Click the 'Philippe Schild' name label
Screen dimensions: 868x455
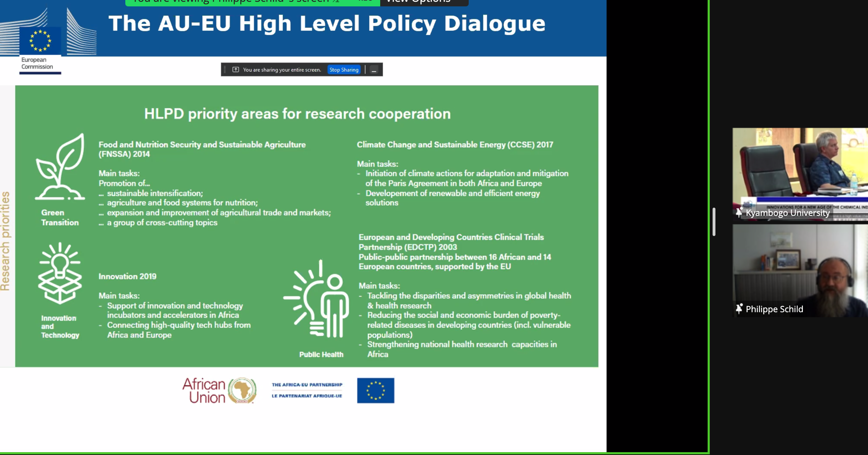pos(774,309)
